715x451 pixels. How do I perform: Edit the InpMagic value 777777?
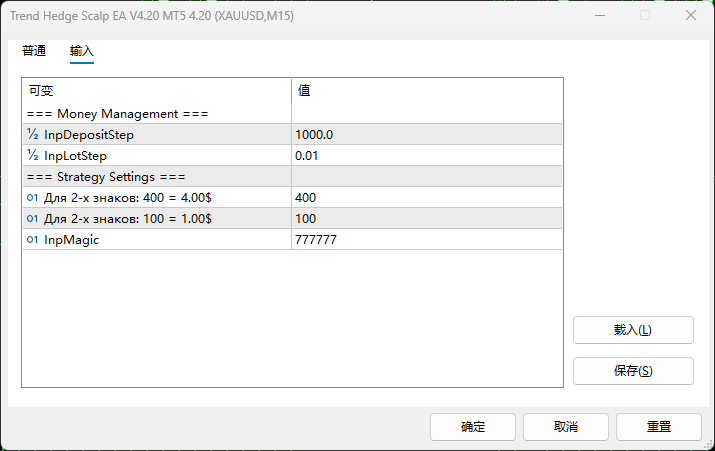[x=426, y=240]
